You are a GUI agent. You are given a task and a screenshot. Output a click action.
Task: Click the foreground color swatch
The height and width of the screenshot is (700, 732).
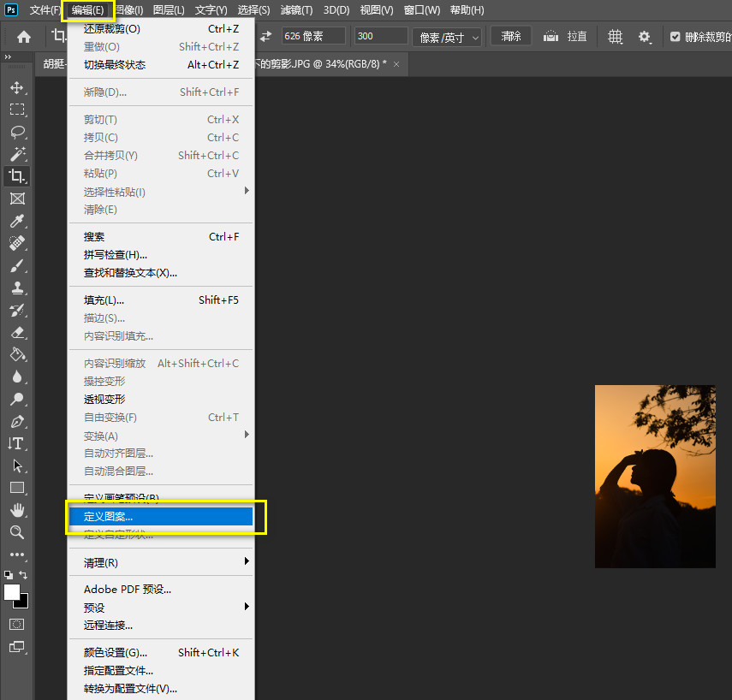point(12,592)
